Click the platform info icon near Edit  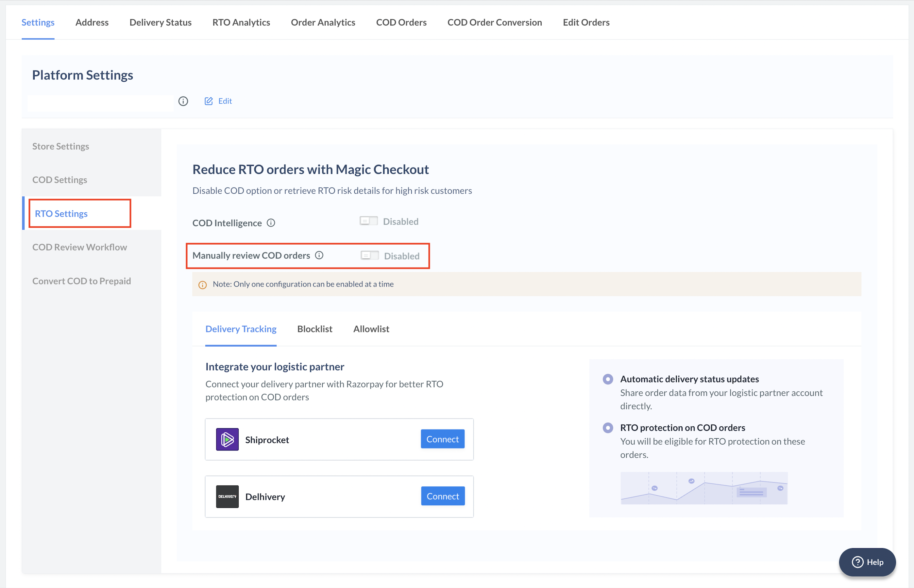click(183, 101)
